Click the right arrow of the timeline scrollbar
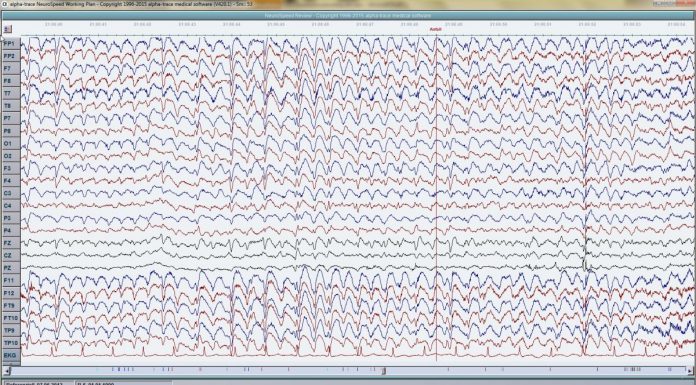696x385 pixels. 690,370
